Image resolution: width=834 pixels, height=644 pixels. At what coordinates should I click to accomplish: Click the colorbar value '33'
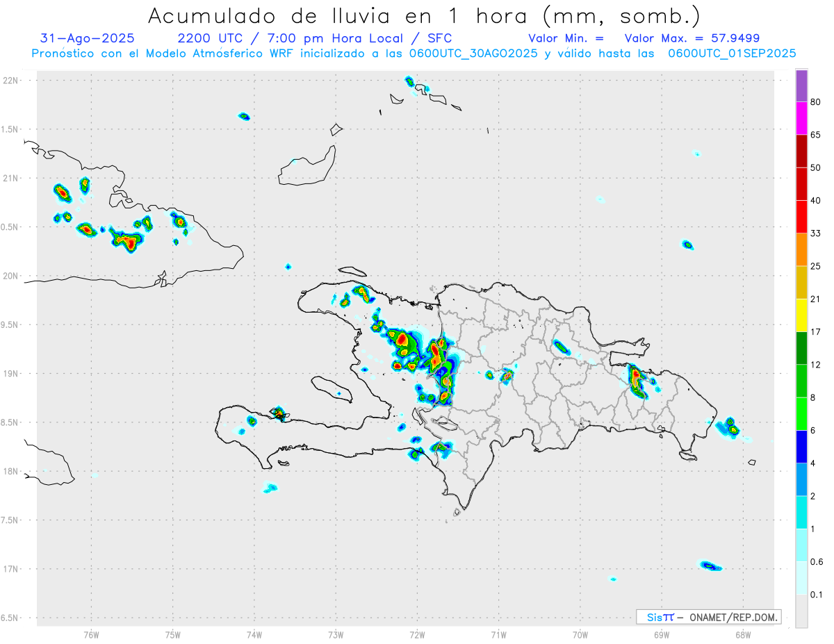(816, 233)
